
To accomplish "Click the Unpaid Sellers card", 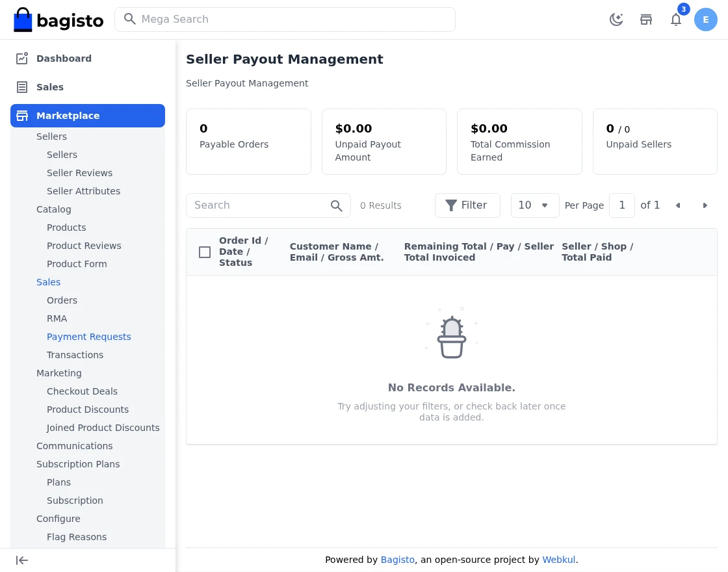I will pos(655,142).
